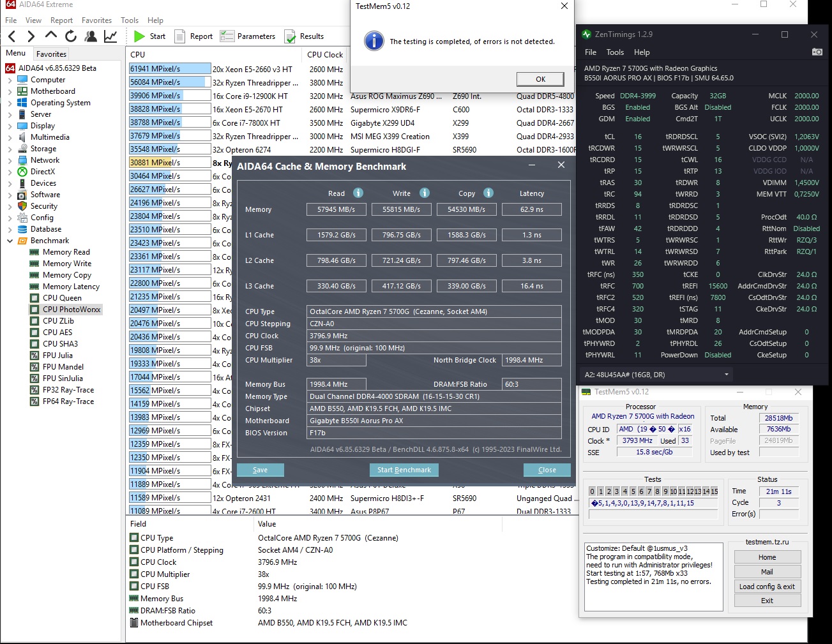Viewport: 832px width, 644px height.
Task: Click the L3 Cache latency field 16.4 ns
Action: [x=532, y=286]
